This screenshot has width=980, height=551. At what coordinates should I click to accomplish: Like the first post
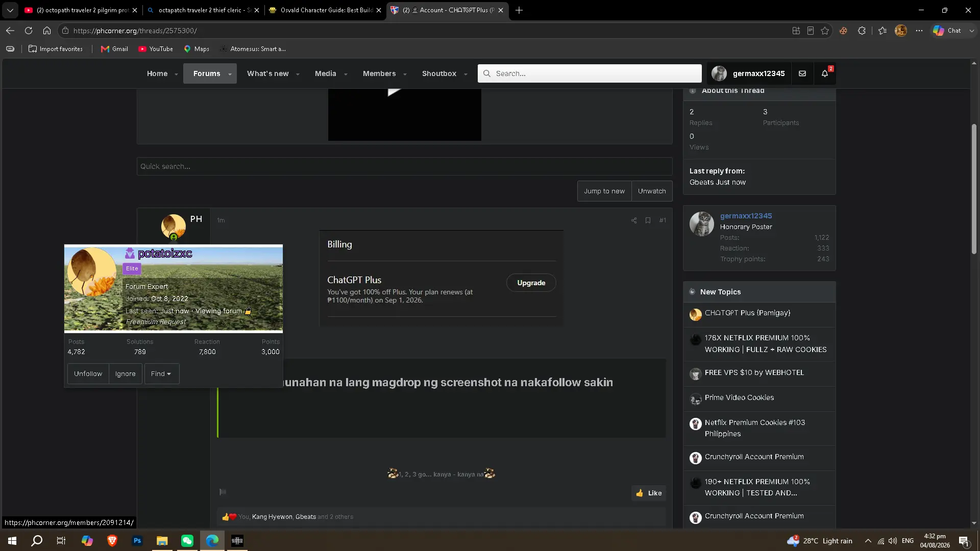[649, 493]
